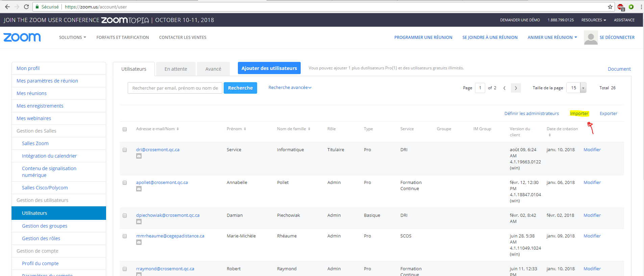
Task: Open Gestion des groupes in sidebar
Action: pos(45,226)
